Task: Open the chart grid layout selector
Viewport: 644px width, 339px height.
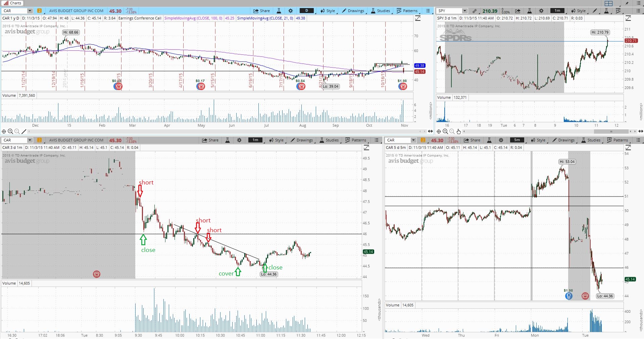Action: [608, 3]
